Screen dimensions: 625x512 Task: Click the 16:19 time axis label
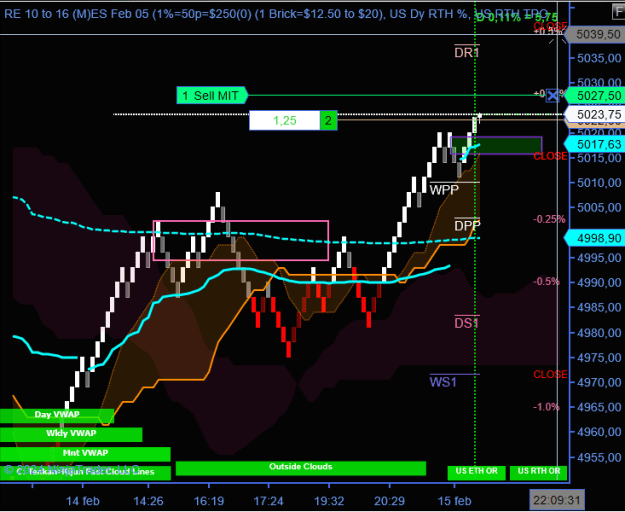coord(209,501)
